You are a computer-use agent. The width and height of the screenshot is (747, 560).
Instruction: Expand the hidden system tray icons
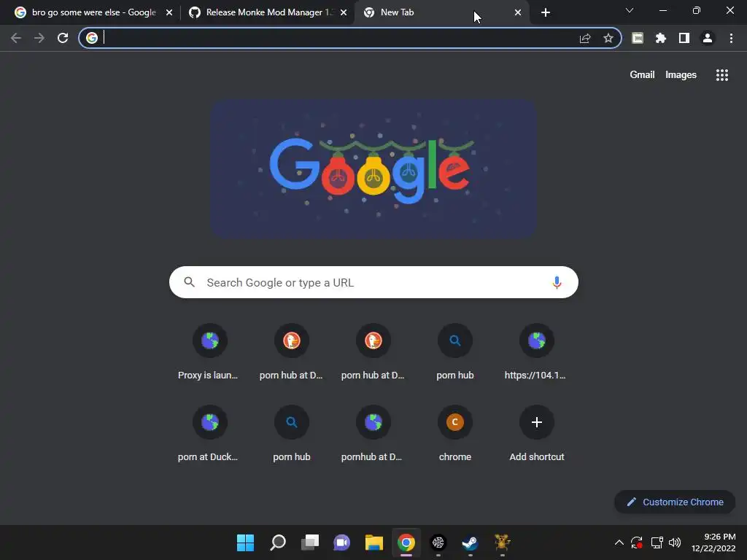point(619,542)
